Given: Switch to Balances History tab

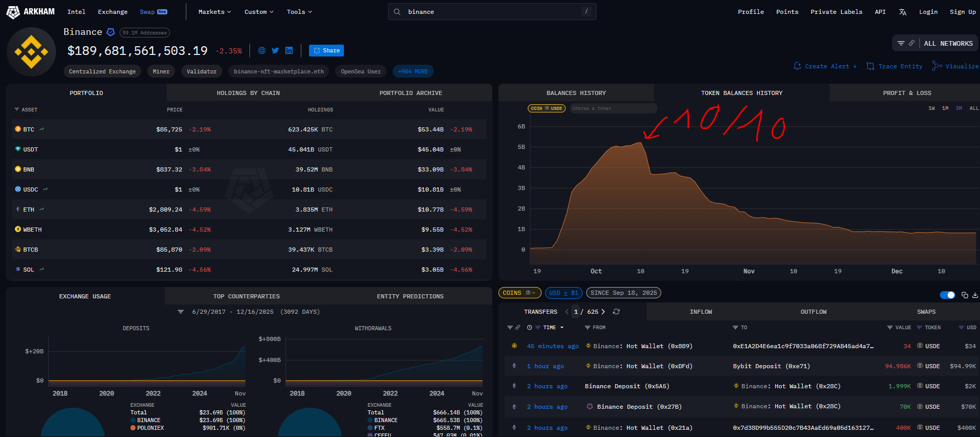Looking at the screenshot, I should pos(576,93).
